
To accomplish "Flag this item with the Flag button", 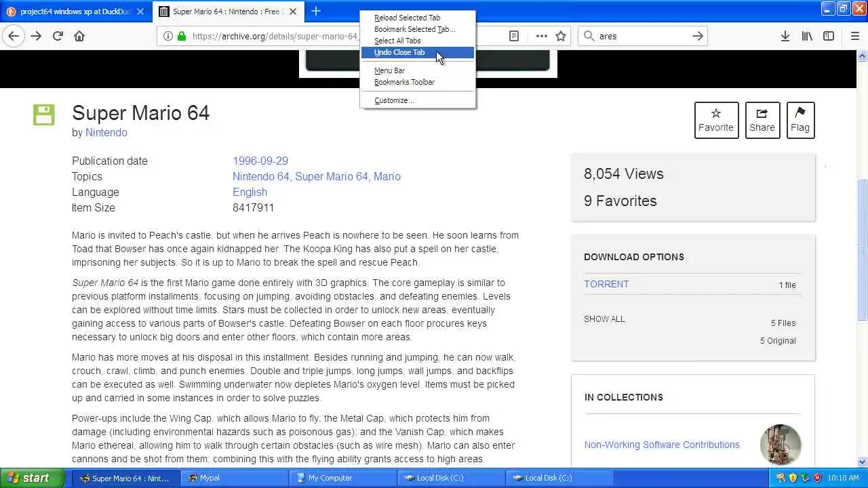I will [x=800, y=120].
